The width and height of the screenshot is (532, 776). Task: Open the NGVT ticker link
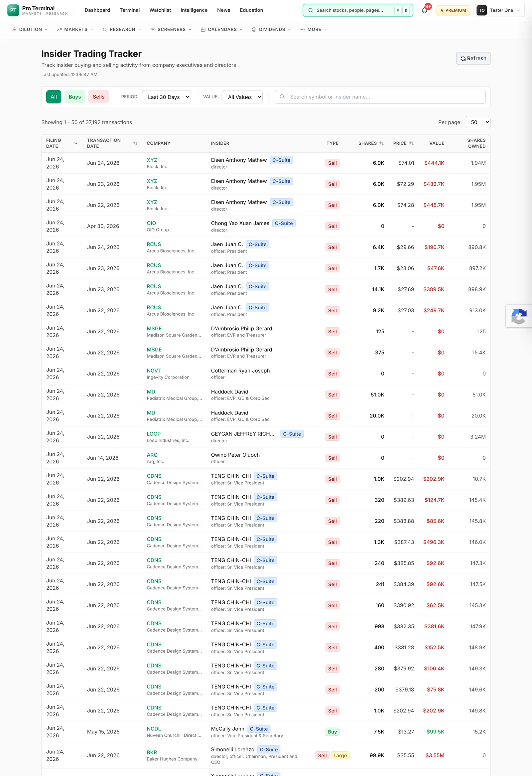point(154,371)
